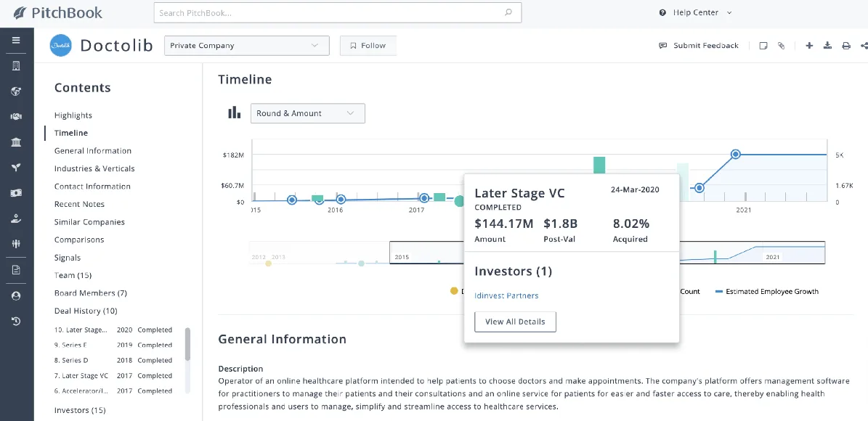
Task: Open the sprout seedling icon in sidebar
Action: (16, 168)
